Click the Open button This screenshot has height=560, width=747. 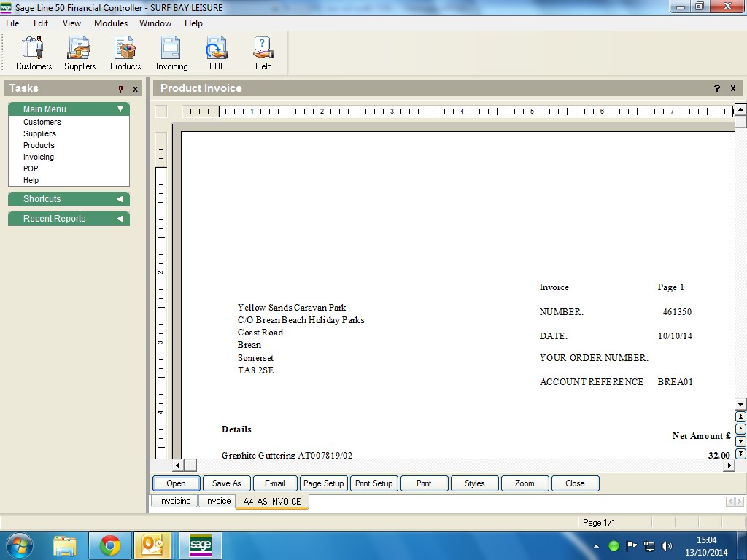pos(177,483)
